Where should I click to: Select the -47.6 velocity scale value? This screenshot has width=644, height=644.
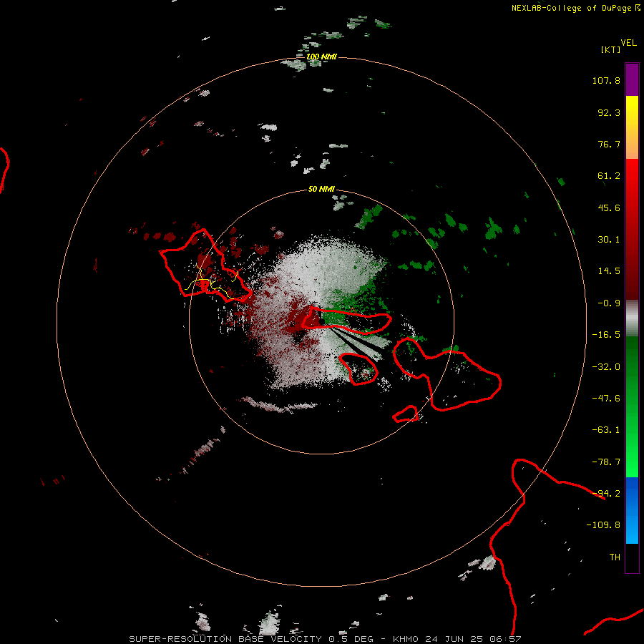point(606,399)
